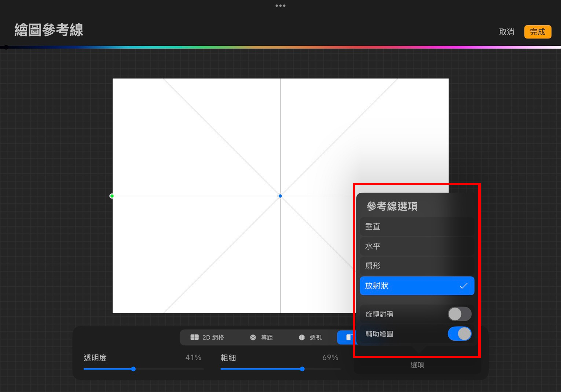Click the 透明度 opacity slider handle
Screen dimensions: 561x392
pos(133,369)
